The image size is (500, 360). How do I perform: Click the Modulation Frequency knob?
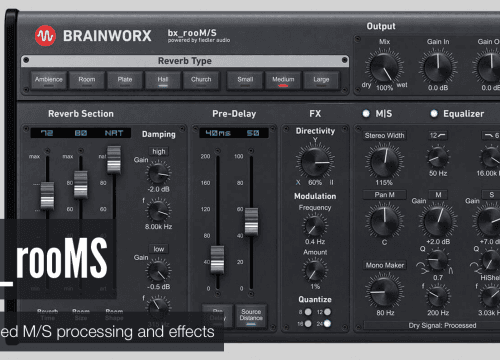pyautogui.click(x=314, y=226)
